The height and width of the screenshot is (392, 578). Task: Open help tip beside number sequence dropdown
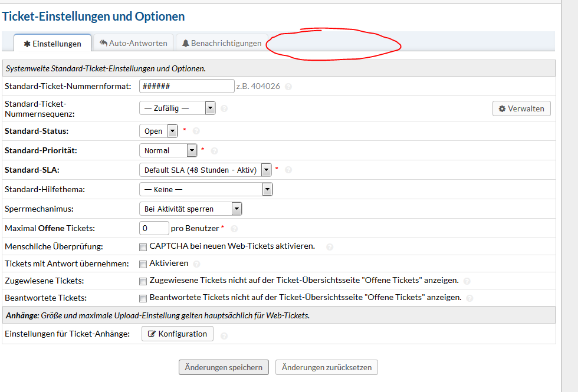coord(224,108)
